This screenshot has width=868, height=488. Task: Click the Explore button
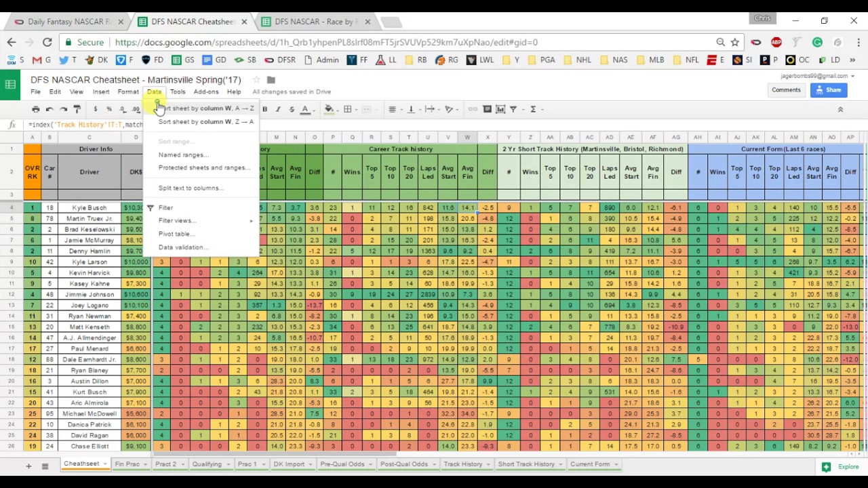[842, 466]
